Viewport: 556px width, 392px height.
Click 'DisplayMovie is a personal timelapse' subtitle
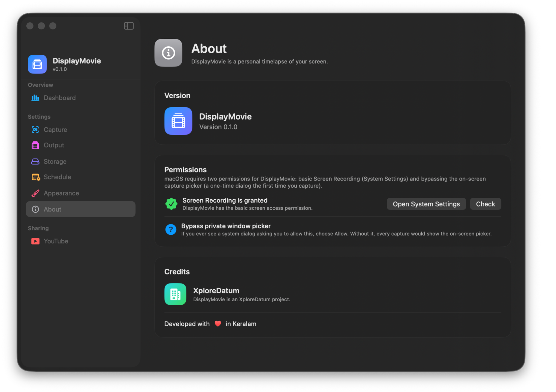pos(259,62)
